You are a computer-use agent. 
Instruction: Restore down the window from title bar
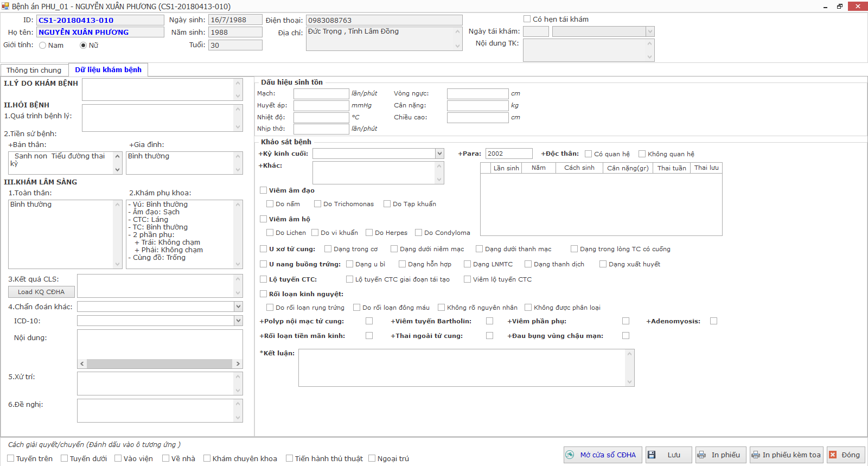click(x=840, y=6)
